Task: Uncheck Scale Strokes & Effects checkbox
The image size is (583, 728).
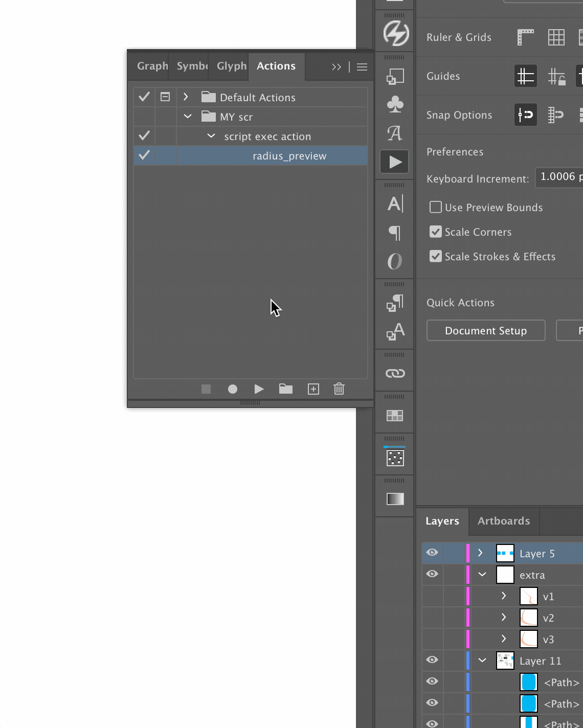Action: click(x=436, y=256)
